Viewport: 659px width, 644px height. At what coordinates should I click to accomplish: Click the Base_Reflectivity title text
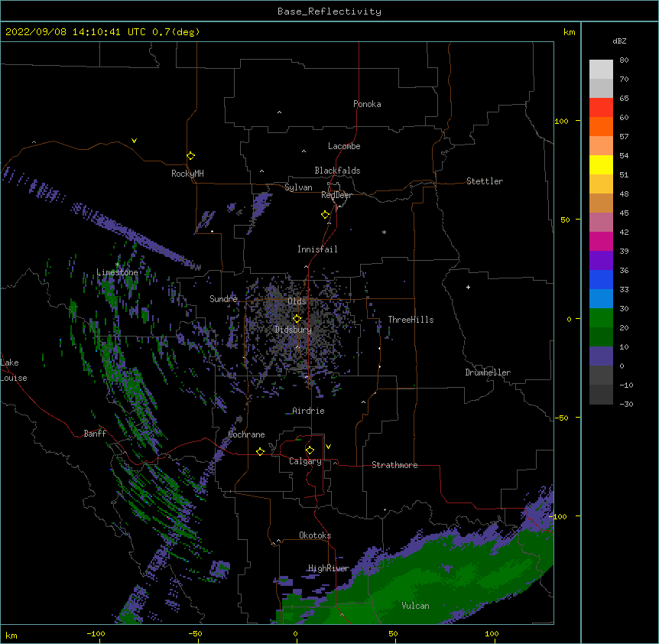coord(329,11)
